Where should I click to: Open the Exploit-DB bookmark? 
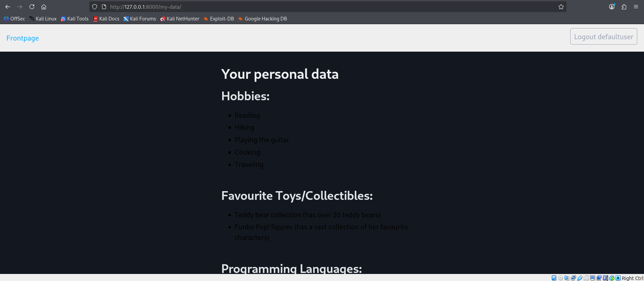point(219,19)
